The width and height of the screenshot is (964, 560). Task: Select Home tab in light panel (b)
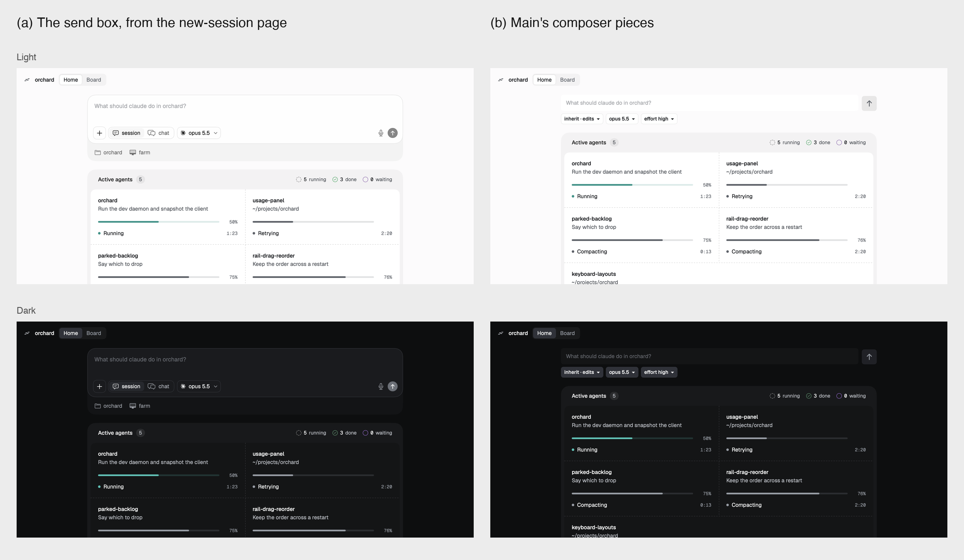click(544, 80)
